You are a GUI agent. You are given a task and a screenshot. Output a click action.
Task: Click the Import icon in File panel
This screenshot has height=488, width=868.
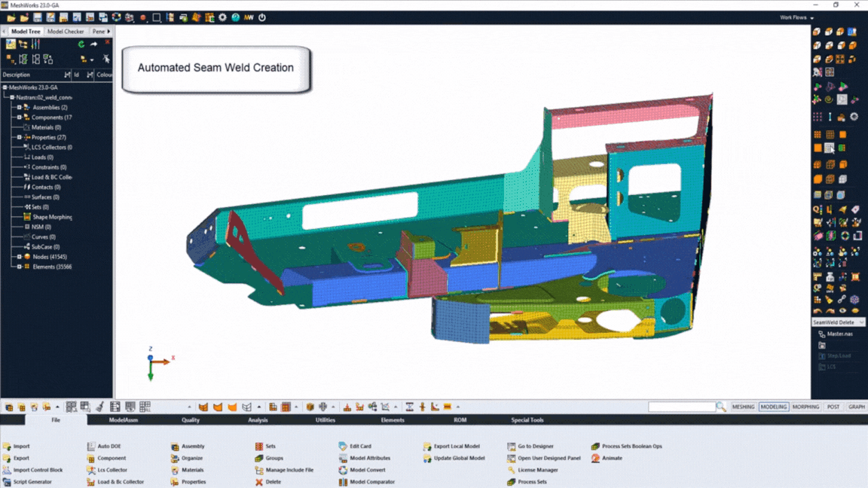pos(7,447)
